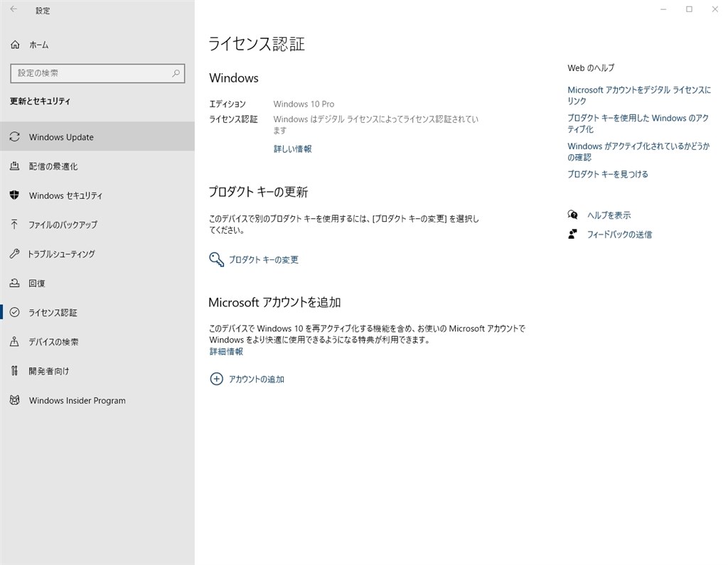Open the Microsoft アカウントをデジタル ライセンスにリンク link

(638, 95)
